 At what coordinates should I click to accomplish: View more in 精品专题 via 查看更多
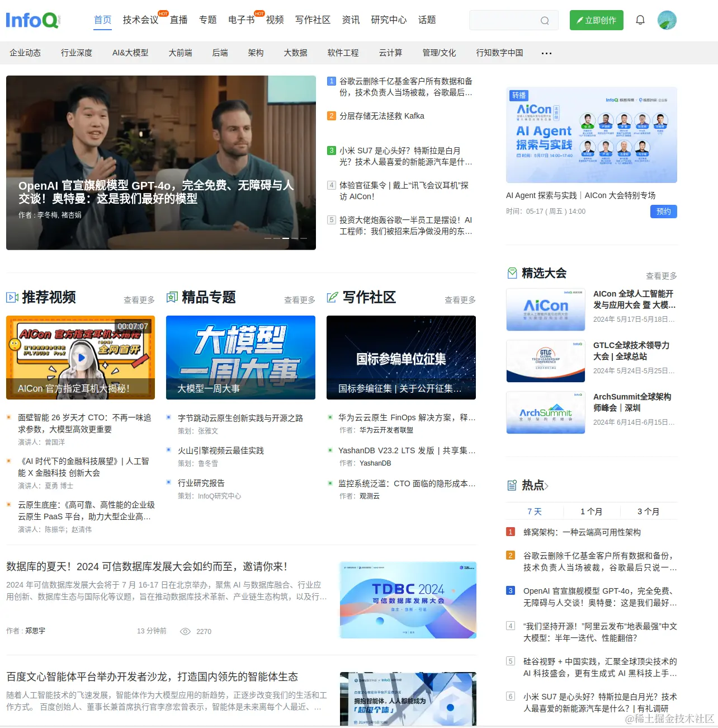[x=300, y=300]
